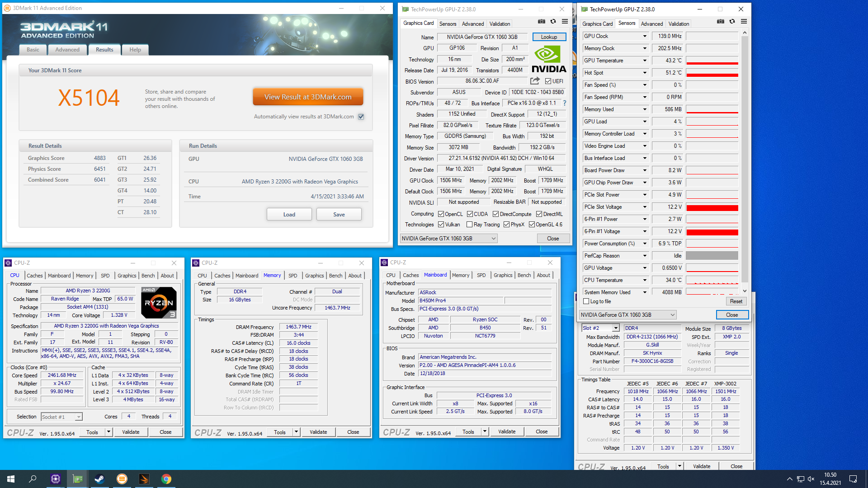Click the PerfCap Reason gray bar
The height and width of the screenshot is (488, 868).
click(x=712, y=256)
